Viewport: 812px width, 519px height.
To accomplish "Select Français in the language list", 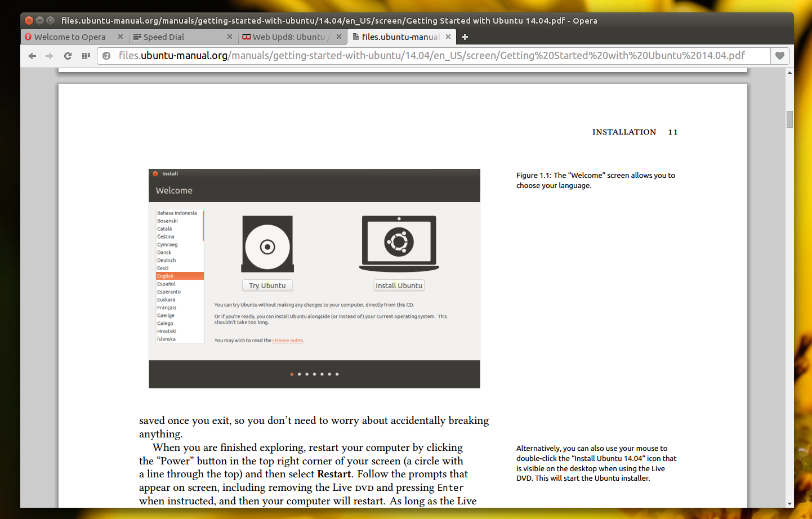I will pyautogui.click(x=166, y=307).
